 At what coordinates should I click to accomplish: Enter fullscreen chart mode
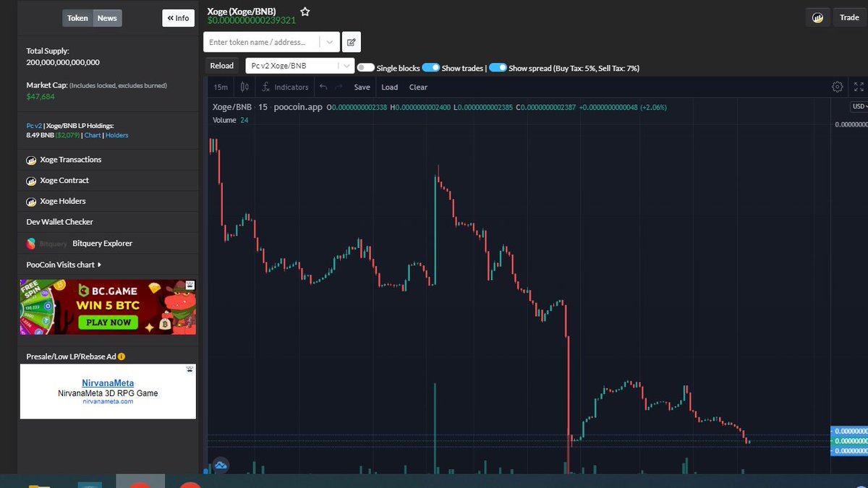(x=859, y=87)
